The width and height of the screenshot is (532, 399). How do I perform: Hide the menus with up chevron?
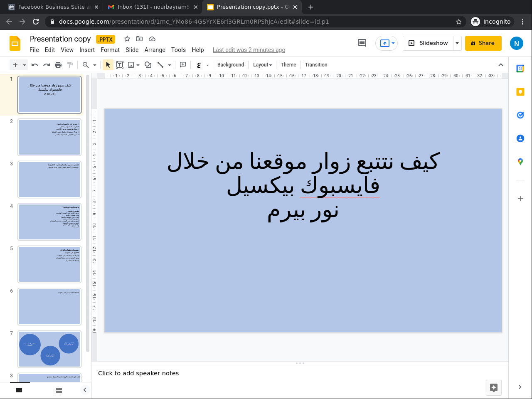(x=501, y=65)
